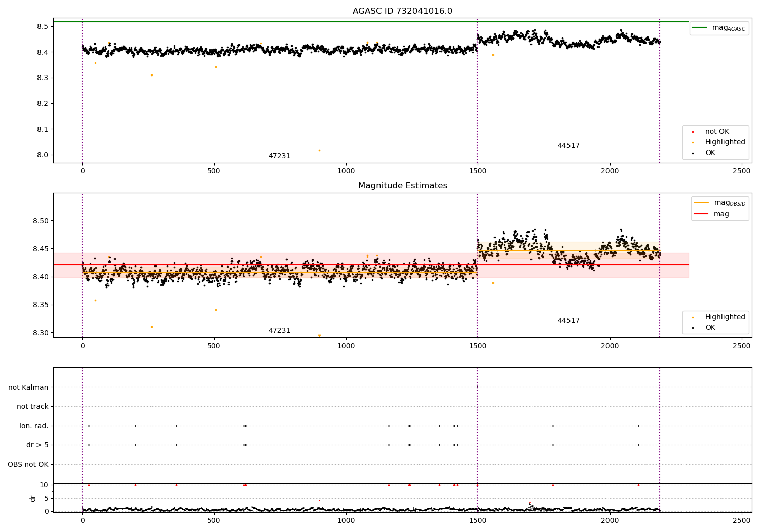Click the plot title AGASC ID 732041016.0
The width and height of the screenshot is (760, 532).
(402, 11)
